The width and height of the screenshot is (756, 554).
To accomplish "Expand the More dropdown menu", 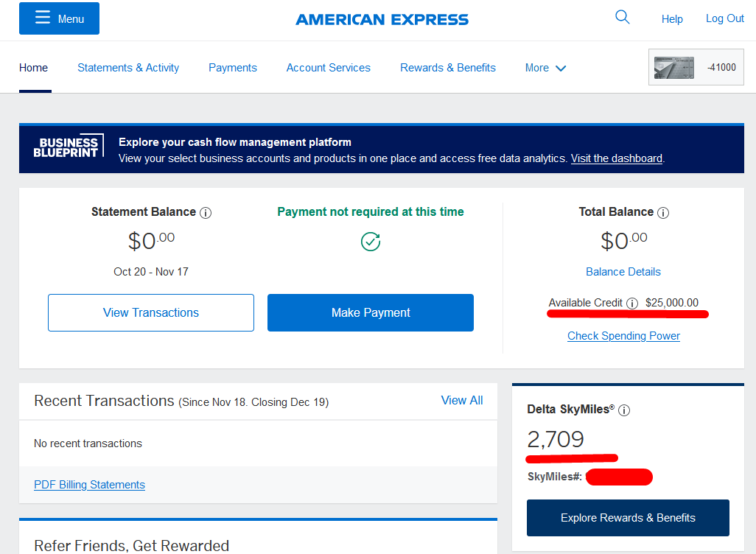I will click(x=545, y=68).
